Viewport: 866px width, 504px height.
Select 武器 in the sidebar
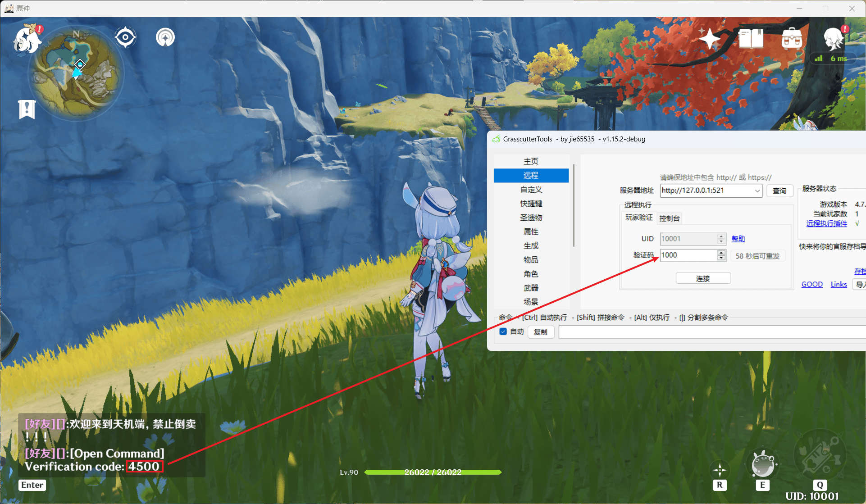coord(531,288)
